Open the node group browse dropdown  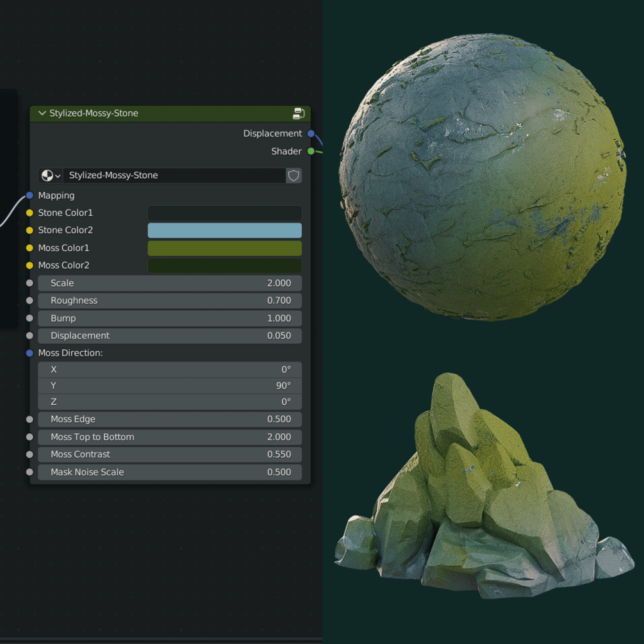tap(50, 175)
